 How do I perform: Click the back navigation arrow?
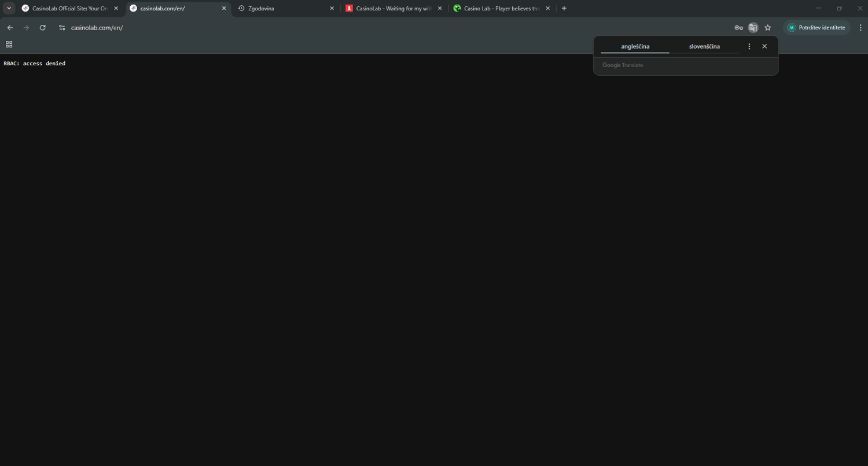coord(10,28)
